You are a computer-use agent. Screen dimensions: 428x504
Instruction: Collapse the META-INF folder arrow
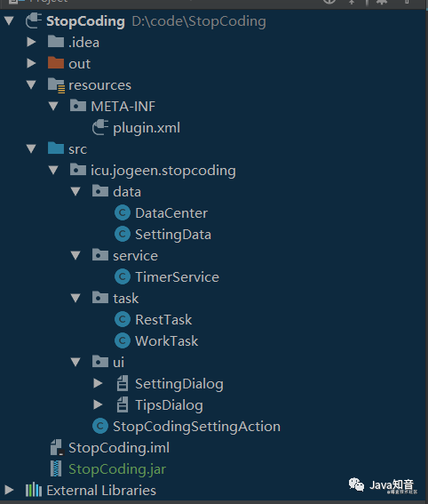[53, 106]
